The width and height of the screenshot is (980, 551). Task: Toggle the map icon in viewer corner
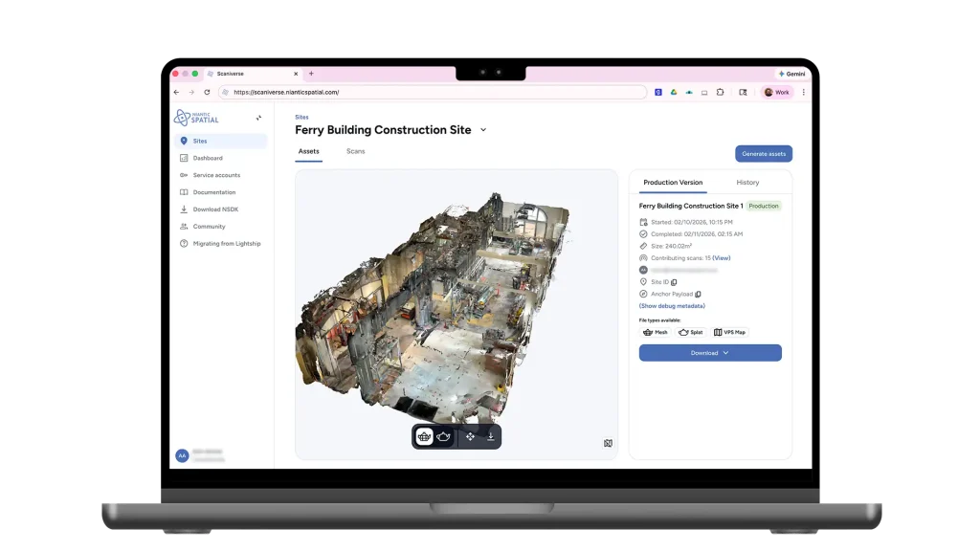pos(608,443)
